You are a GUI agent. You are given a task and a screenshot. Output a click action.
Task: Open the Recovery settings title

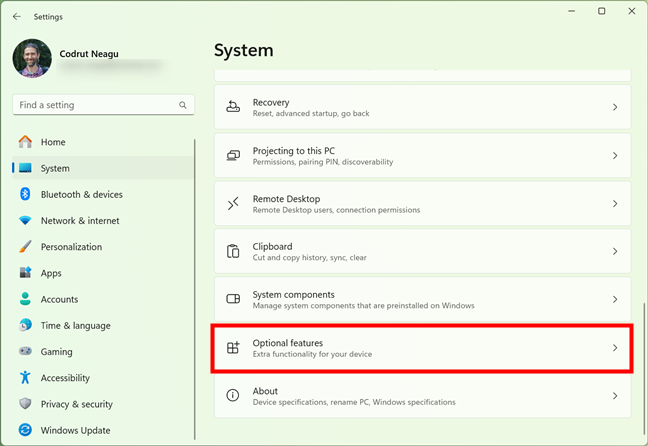click(271, 103)
